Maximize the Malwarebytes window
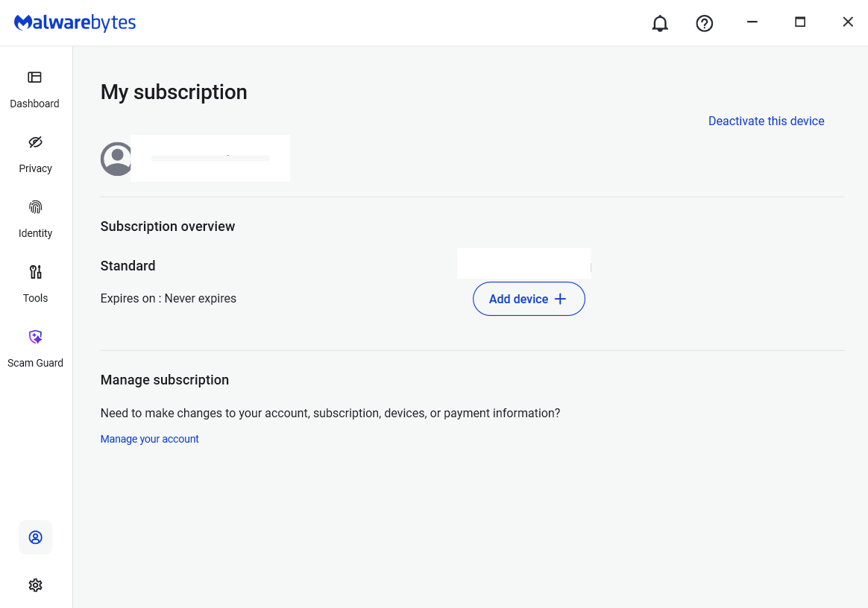 (x=800, y=22)
